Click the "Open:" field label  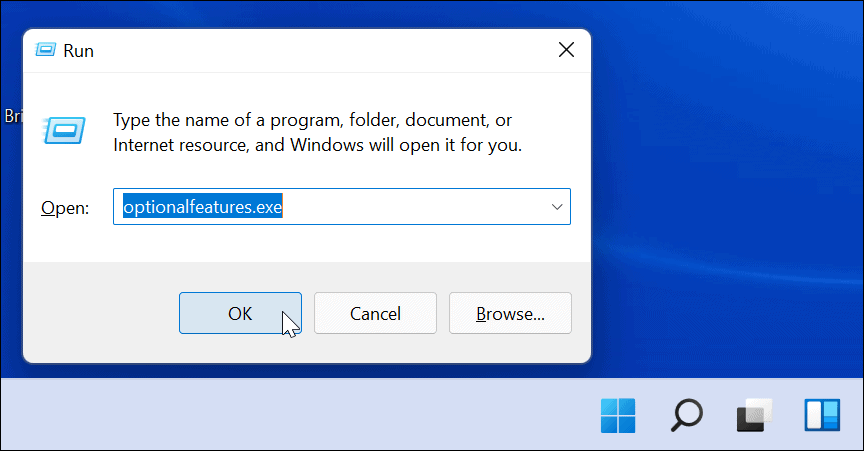tap(65, 207)
